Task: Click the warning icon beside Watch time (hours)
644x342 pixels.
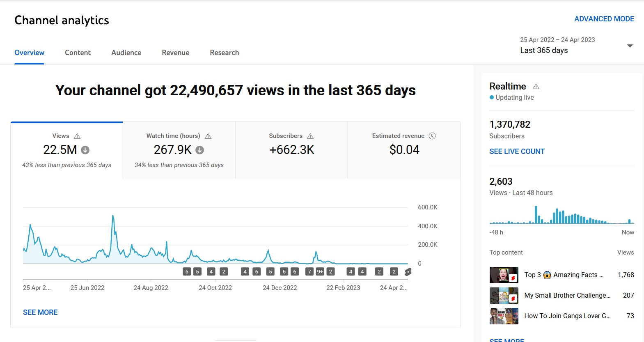Action: 208,136
